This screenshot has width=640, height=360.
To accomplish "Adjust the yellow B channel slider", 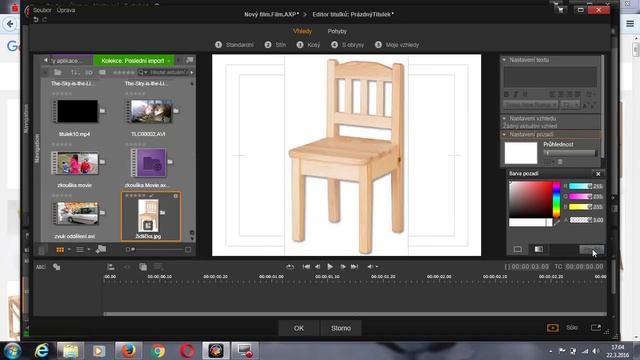I will click(x=580, y=207).
